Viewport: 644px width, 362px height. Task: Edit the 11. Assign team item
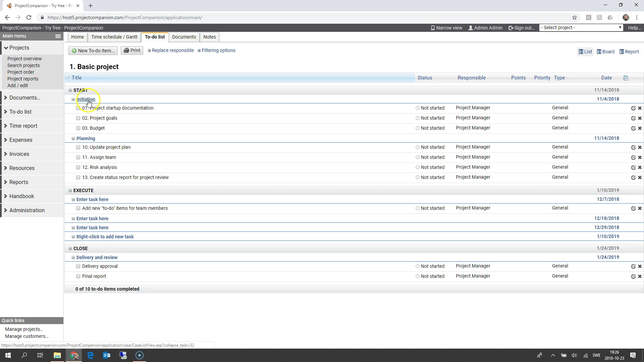point(633,157)
